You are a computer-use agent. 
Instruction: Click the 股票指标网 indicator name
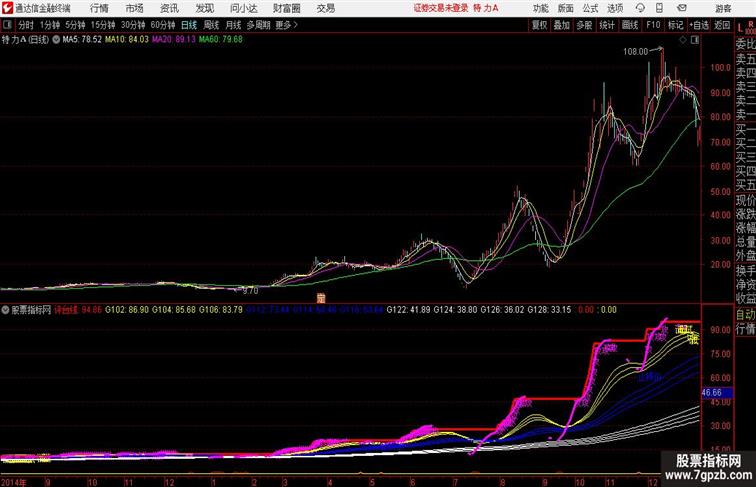click(x=31, y=310)
